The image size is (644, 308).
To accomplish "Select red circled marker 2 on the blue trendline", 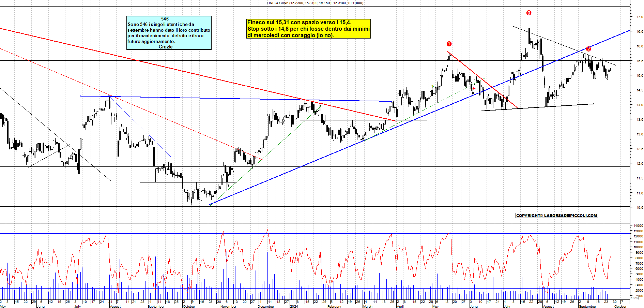I will coord(588,49).
